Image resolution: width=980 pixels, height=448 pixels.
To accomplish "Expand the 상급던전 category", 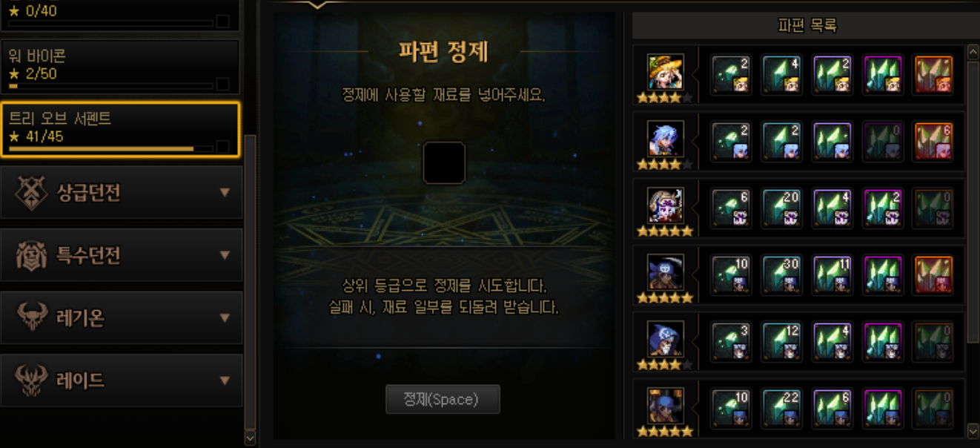I will (122, 193).
